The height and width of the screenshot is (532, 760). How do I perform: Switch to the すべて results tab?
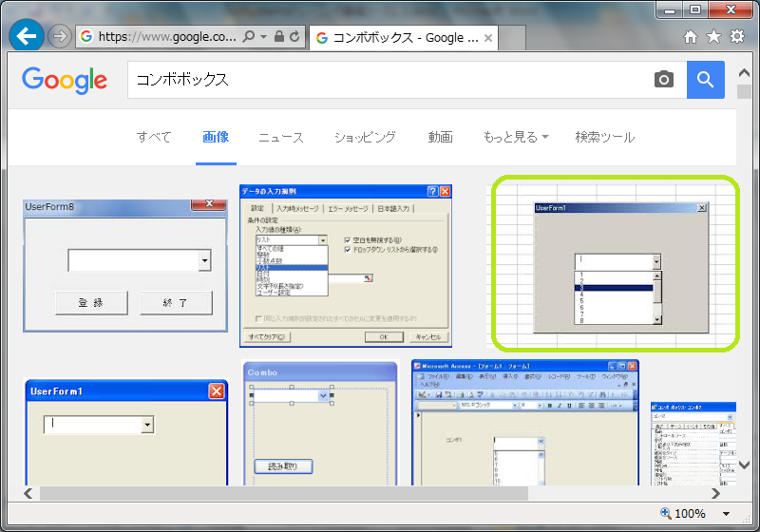(x=154, y=137)
